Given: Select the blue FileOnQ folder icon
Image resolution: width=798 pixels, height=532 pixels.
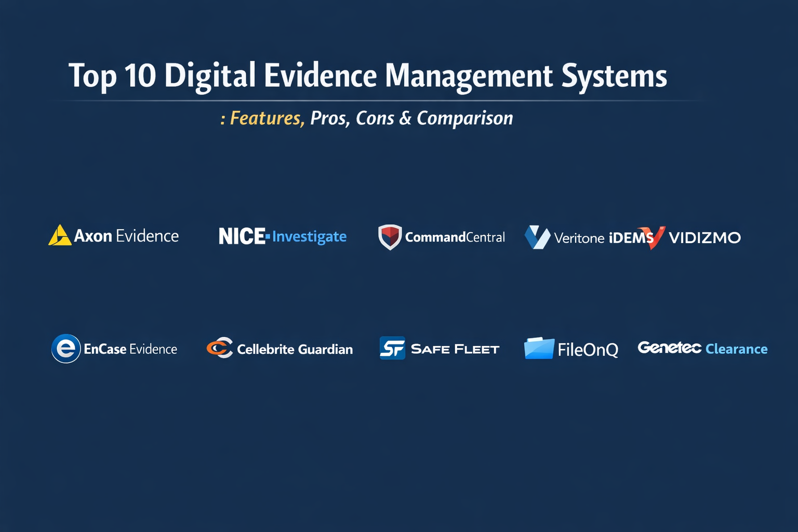Looking at the screenshot, I should click(539, 348).
